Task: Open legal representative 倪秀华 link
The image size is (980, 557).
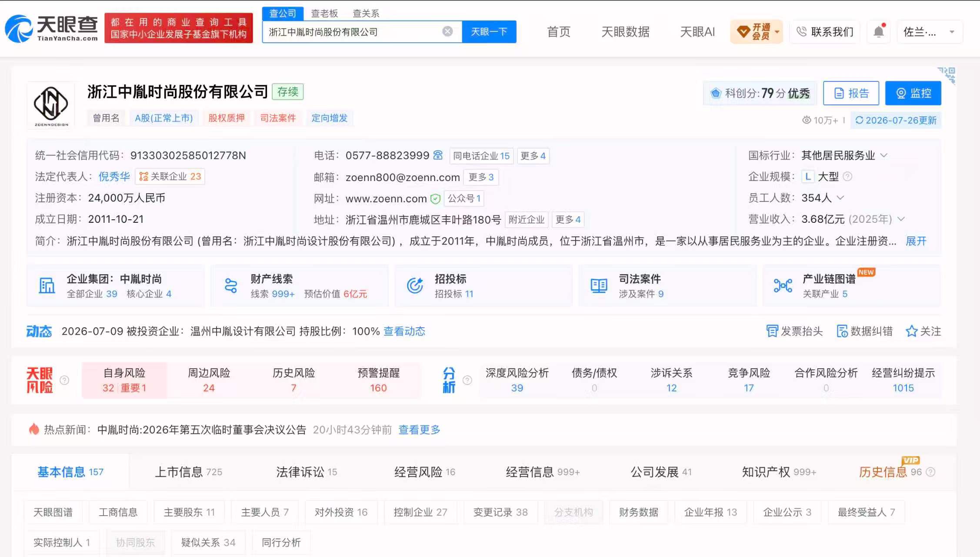Action: click(114, 176)
